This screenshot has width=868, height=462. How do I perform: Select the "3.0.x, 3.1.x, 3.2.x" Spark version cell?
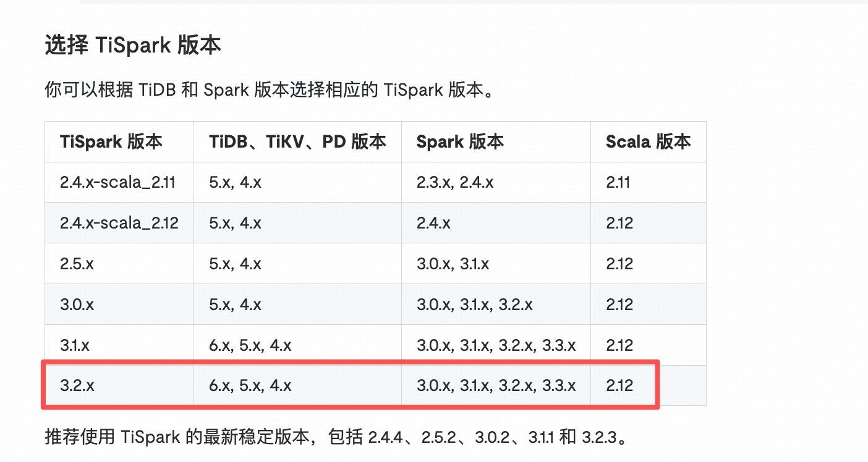[475, 304]
